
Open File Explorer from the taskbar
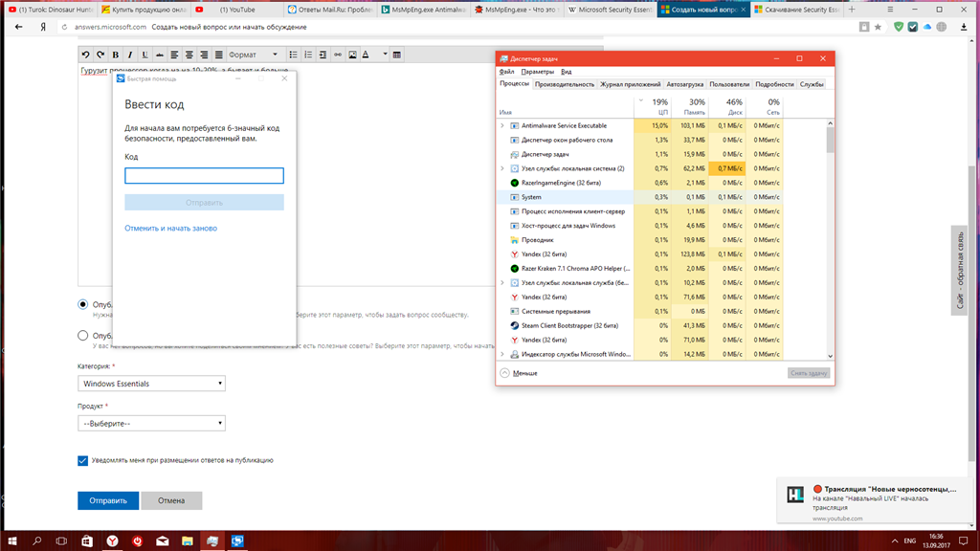187,541
